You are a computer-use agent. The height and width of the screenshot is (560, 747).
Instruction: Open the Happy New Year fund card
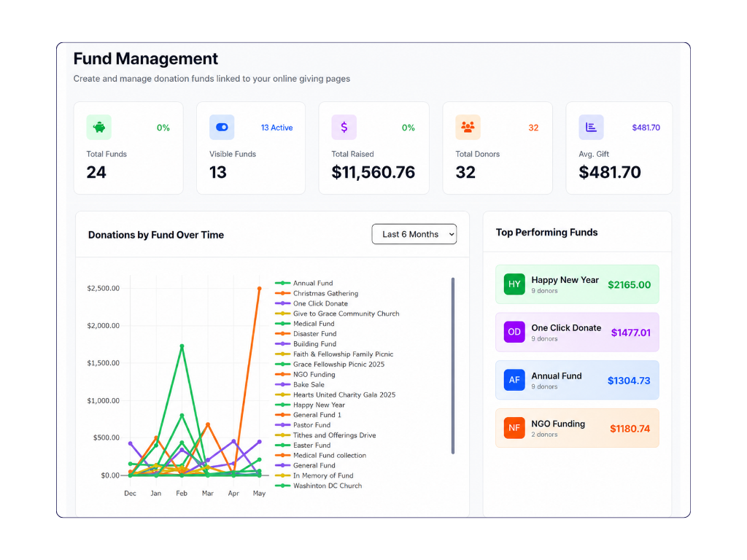click(578, 284)
